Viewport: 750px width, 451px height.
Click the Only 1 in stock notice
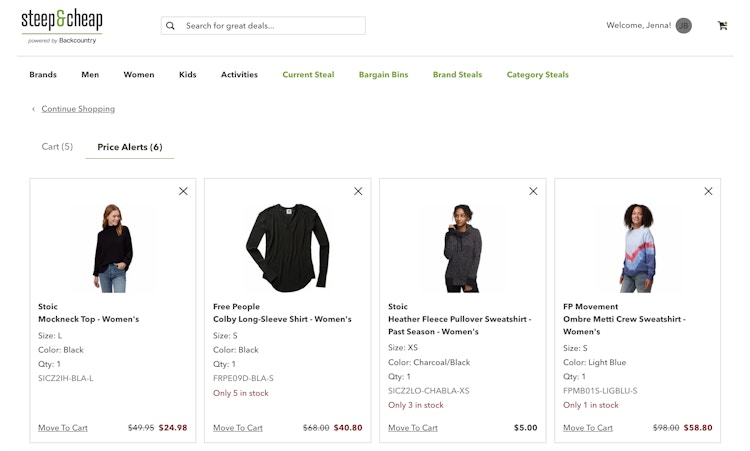coord(591,405)
